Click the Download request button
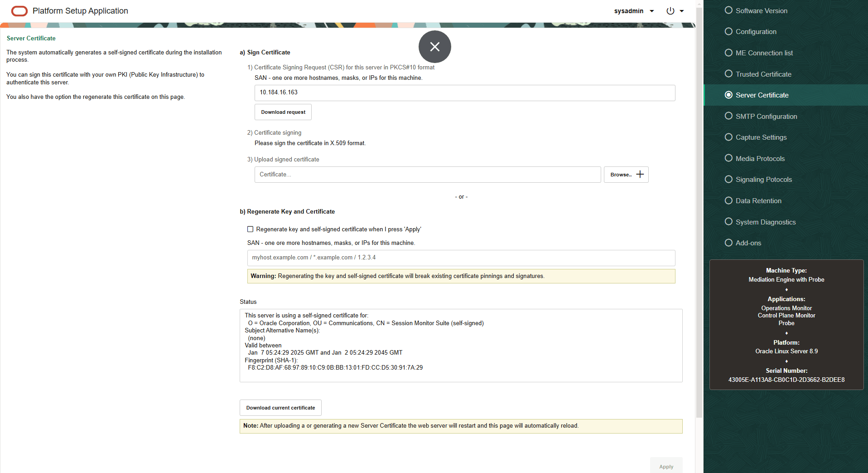The width and height of the screenshot is (868, 473). tap(283, 112)
